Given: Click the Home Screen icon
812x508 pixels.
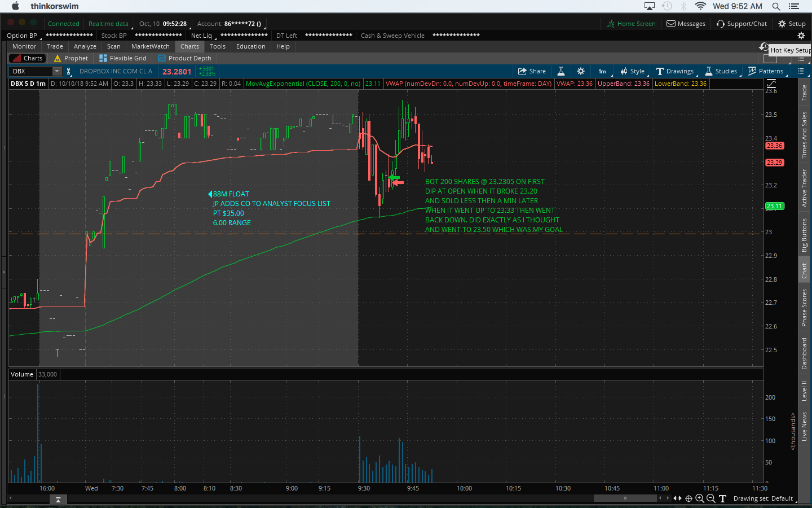Looking at the screenshot, I should 611,24.
